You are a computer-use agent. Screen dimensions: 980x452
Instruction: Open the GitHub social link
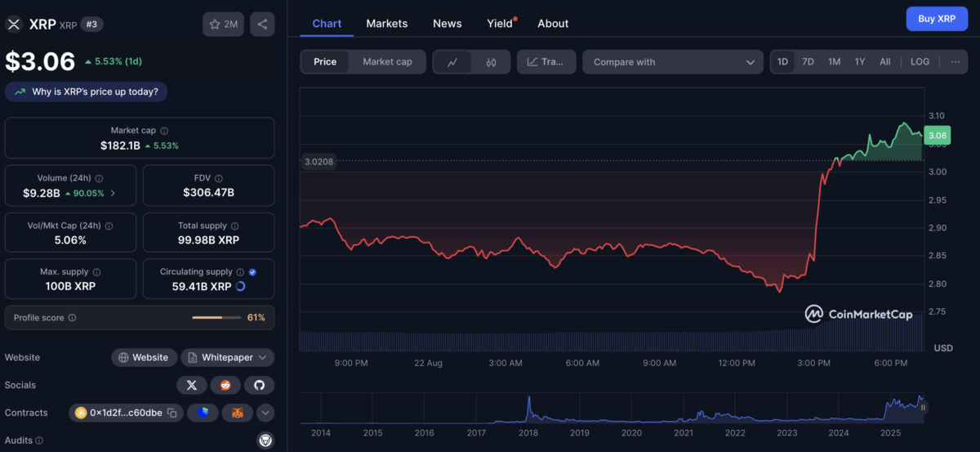260,385
